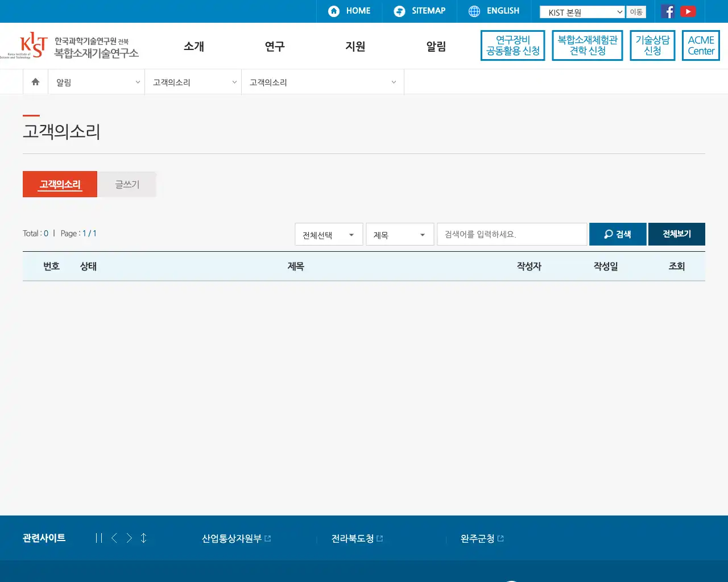
Task: Open ACME Center link
Action: [701, 45]
